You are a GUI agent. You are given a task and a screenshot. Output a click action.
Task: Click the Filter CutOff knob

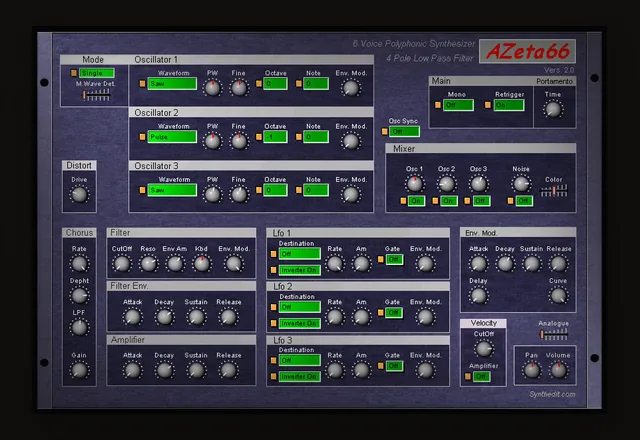click(122, 264)
